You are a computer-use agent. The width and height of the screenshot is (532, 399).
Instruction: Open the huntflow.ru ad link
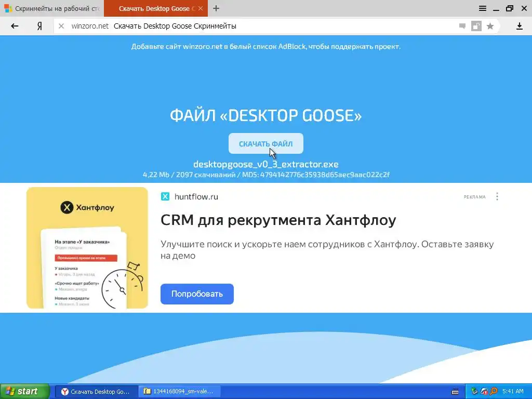tap(196, 197)
